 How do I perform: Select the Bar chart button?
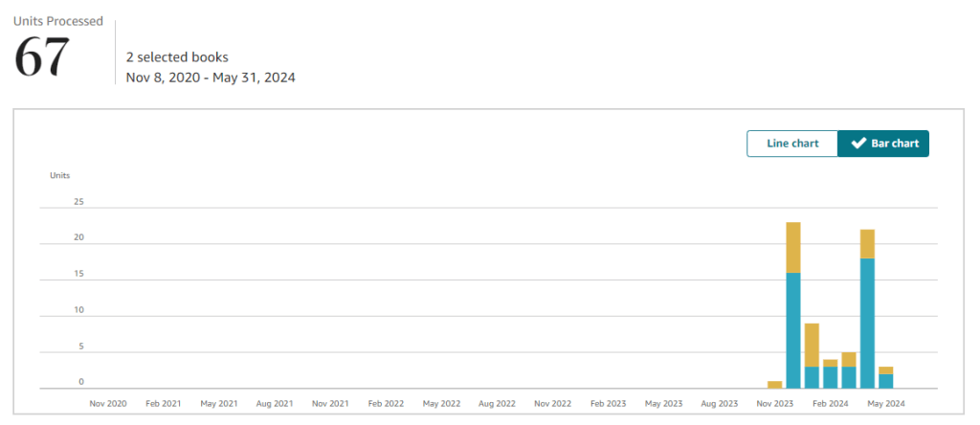click(883, 144)
